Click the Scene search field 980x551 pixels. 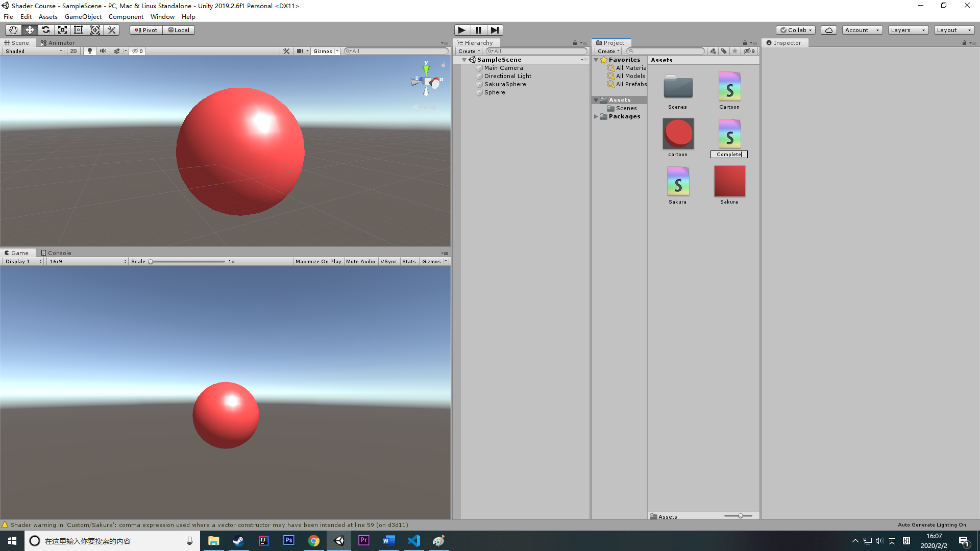click(x=396, y=51)
